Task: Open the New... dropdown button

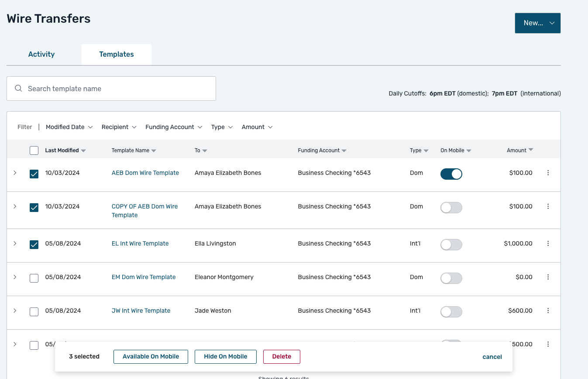Action: coord(537,23)
